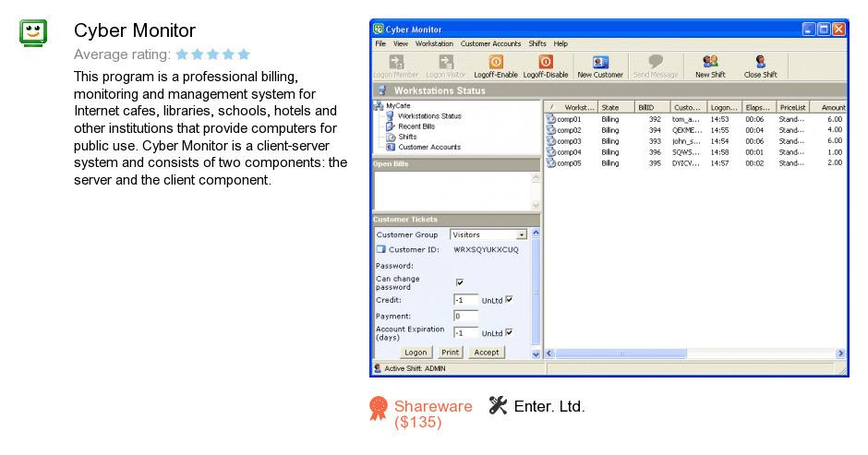Click the Logon Member toolbar icon
The image size is (868, 455).
[x=397, y=62]
